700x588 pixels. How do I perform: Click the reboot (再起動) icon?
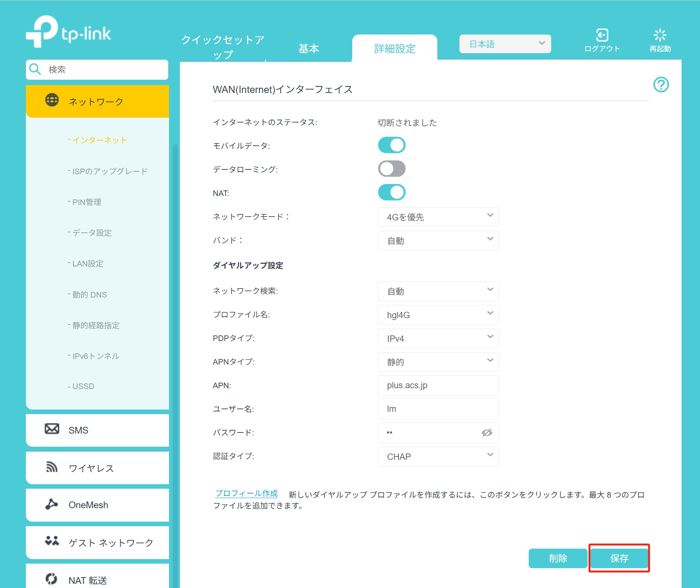coord(660,35)
